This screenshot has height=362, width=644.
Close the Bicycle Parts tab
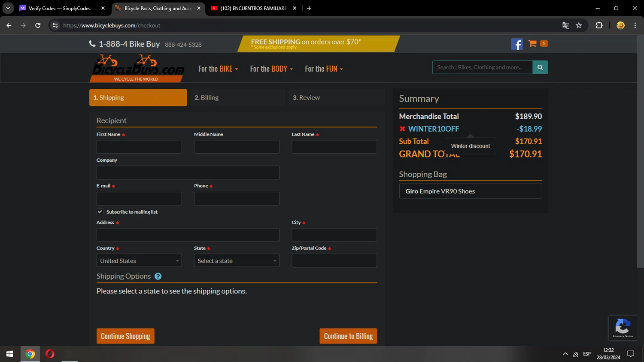pyautogui.click(x=199, y=8)
